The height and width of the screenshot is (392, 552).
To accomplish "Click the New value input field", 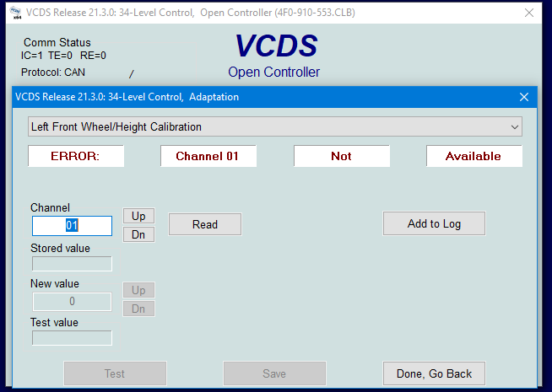I will click(73, 301).
